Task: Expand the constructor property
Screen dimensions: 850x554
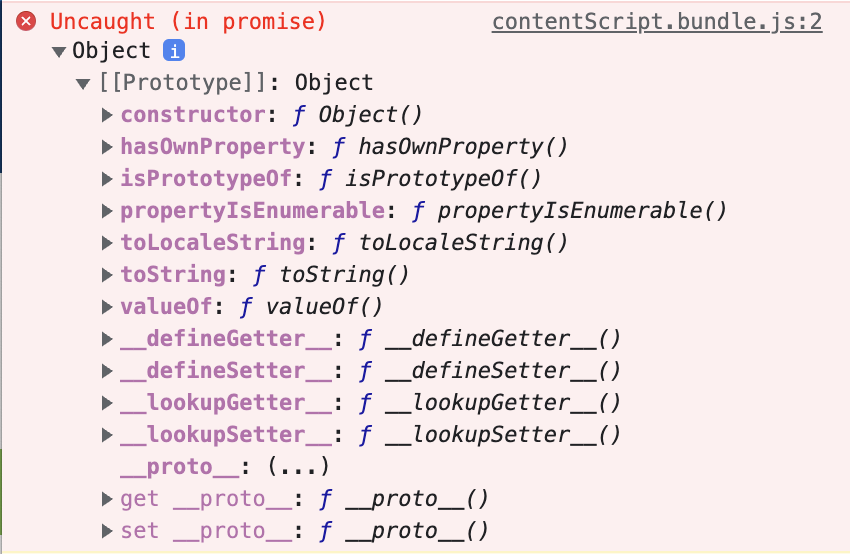Action: pyautogui.click(x=107, y=115)
